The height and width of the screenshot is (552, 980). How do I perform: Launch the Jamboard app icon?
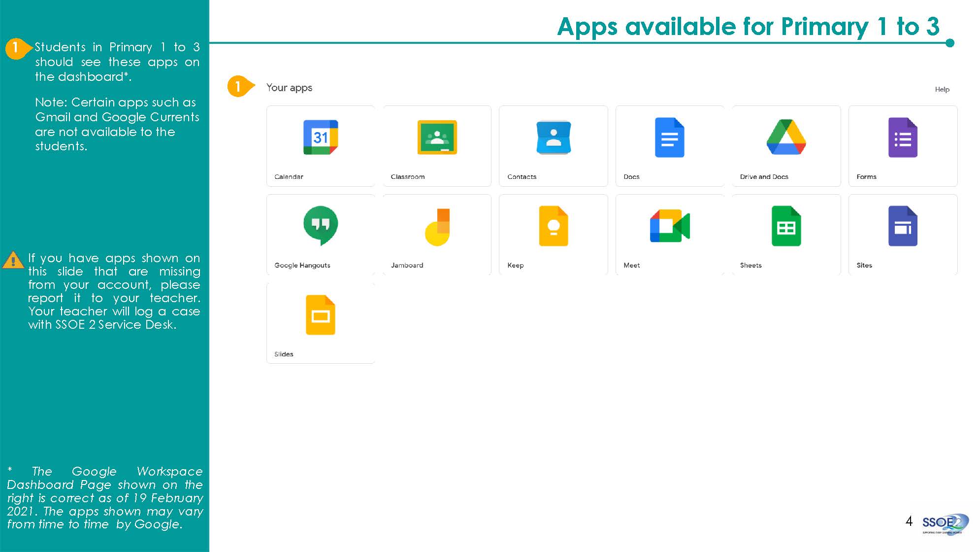(437, 227)
